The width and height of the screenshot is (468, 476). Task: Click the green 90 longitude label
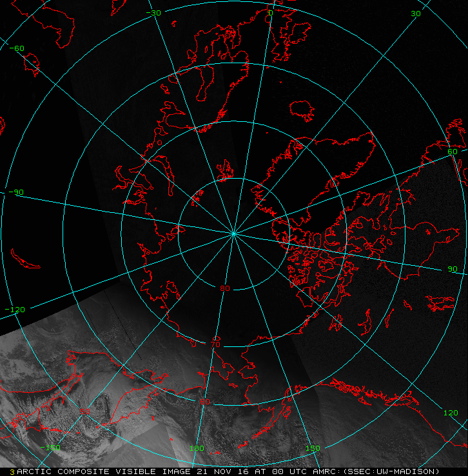(453, 269)
